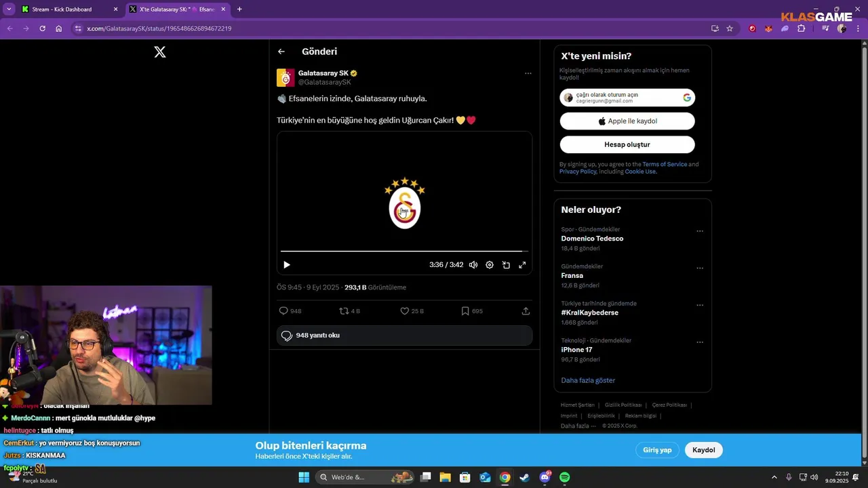Open MetaMask fox extension
This screenshot has width=868, height=488.
[x=768, y=28]
